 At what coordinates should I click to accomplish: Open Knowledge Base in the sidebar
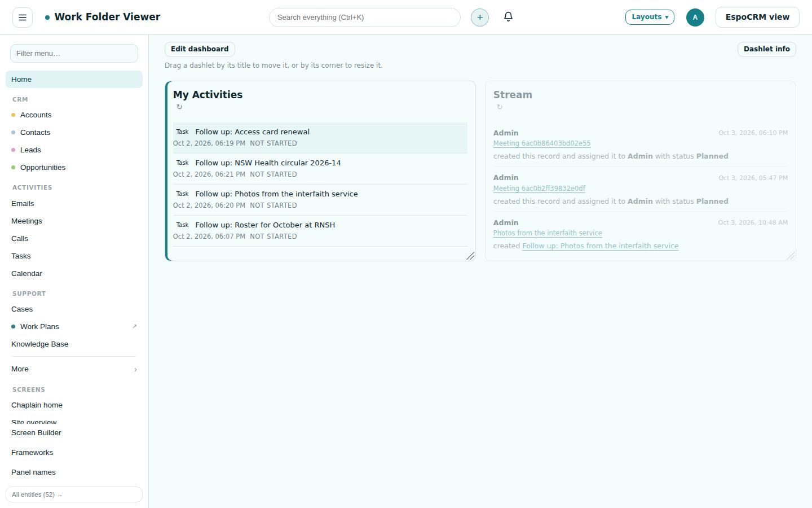(x=74, y=344)
